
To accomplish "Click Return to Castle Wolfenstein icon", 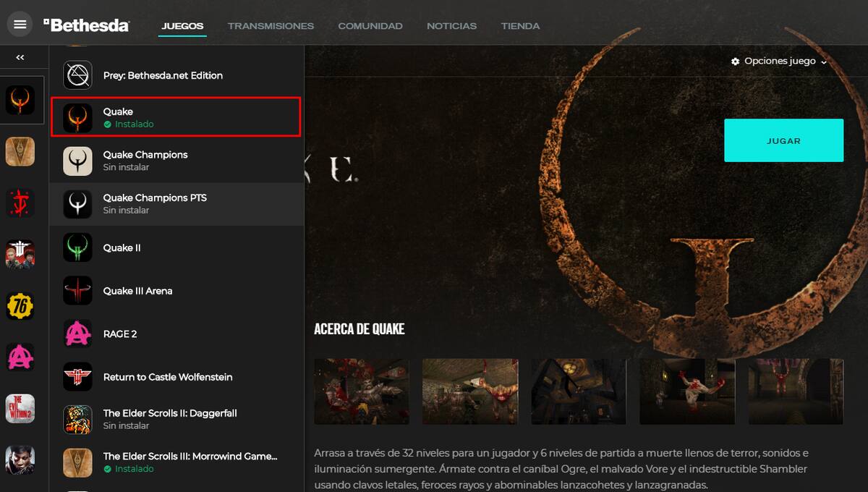I will (77, 377).
